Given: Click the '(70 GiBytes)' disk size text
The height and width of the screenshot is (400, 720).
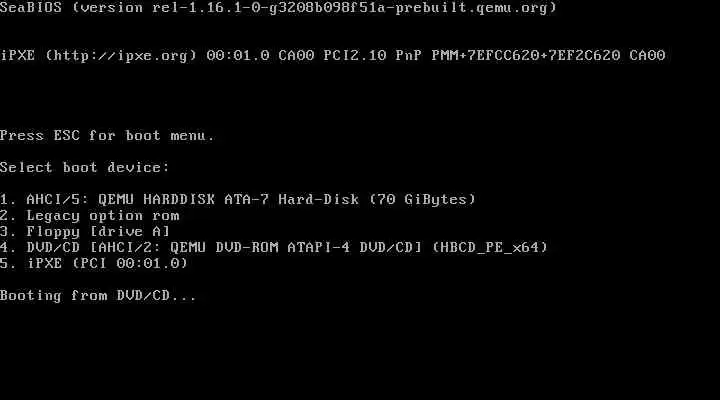Looking at the screenshot, I should [x=422, y=199].
